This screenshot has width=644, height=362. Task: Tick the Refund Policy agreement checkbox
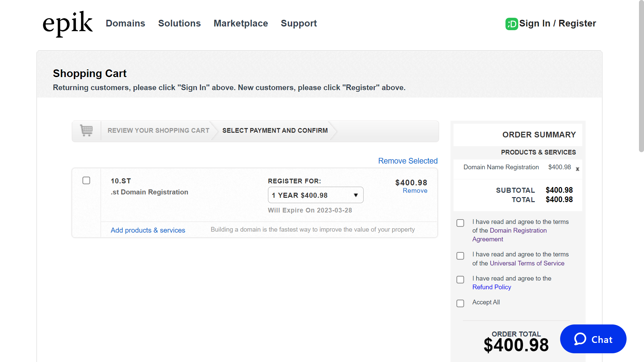click(x=460, y=280)
